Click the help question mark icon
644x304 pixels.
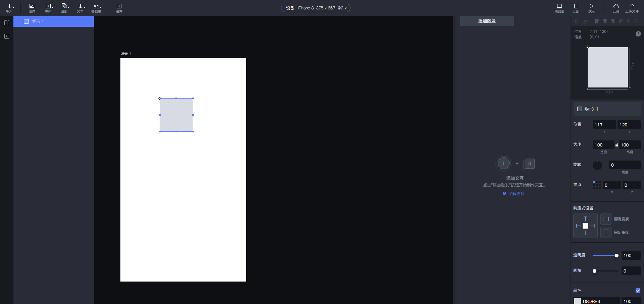click(638, 34)
